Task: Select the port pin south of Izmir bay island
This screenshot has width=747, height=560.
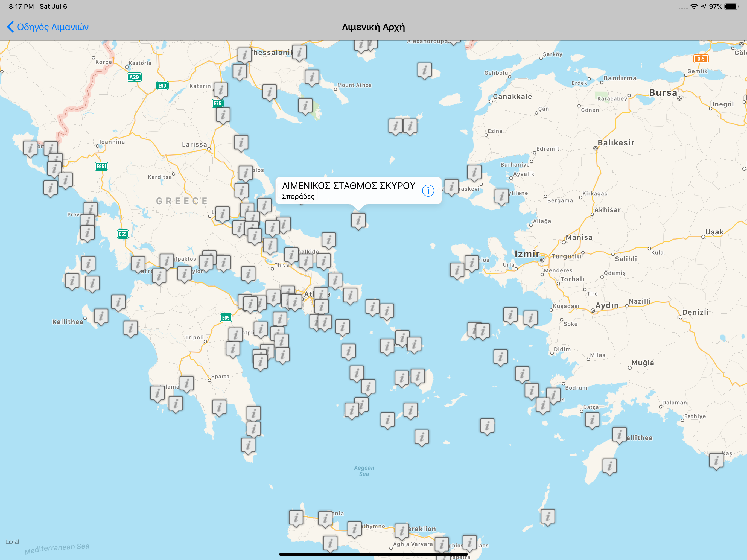Action: tap(457, 271)
